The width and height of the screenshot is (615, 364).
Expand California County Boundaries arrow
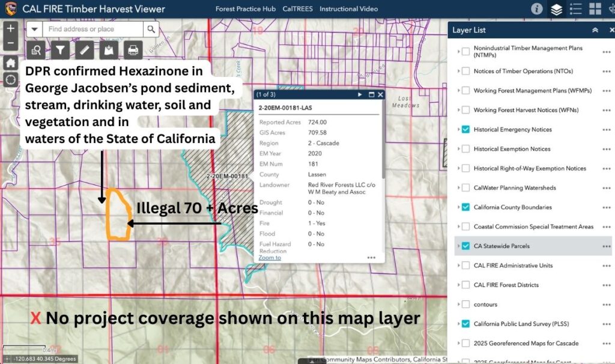point(458,207)
